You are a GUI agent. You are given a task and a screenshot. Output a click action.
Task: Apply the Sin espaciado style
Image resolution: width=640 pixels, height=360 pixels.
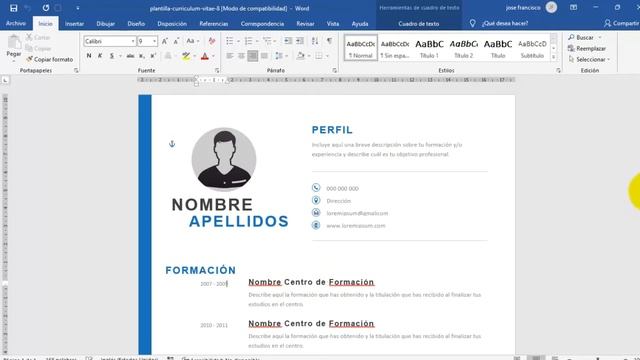tap(395, 48)
